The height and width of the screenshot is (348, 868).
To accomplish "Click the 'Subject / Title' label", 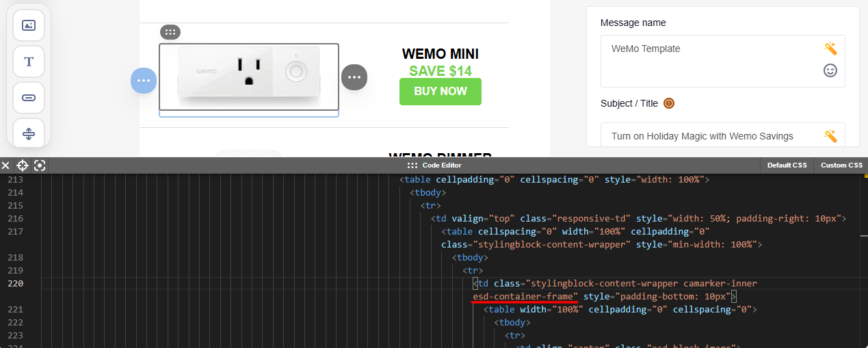I will click(x=629, y=104).
